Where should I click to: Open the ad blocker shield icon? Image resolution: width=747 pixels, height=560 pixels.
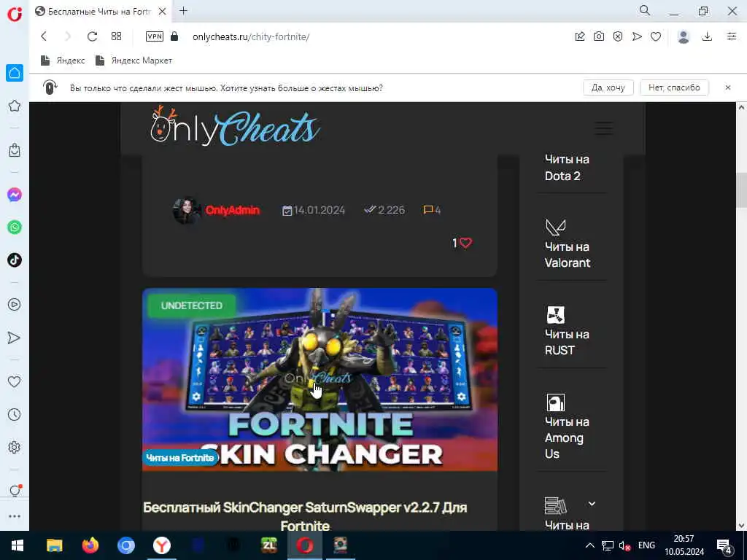coord(618,36)
